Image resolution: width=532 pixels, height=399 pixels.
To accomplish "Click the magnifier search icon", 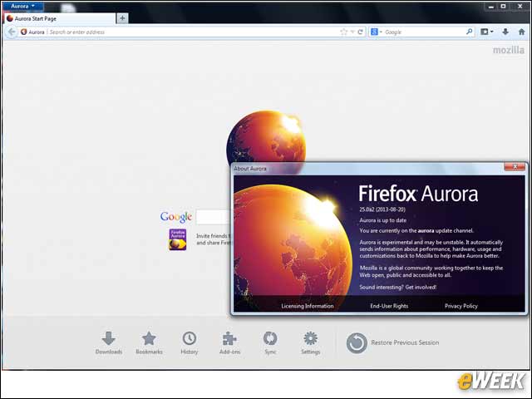I will [x=469, y=32].
